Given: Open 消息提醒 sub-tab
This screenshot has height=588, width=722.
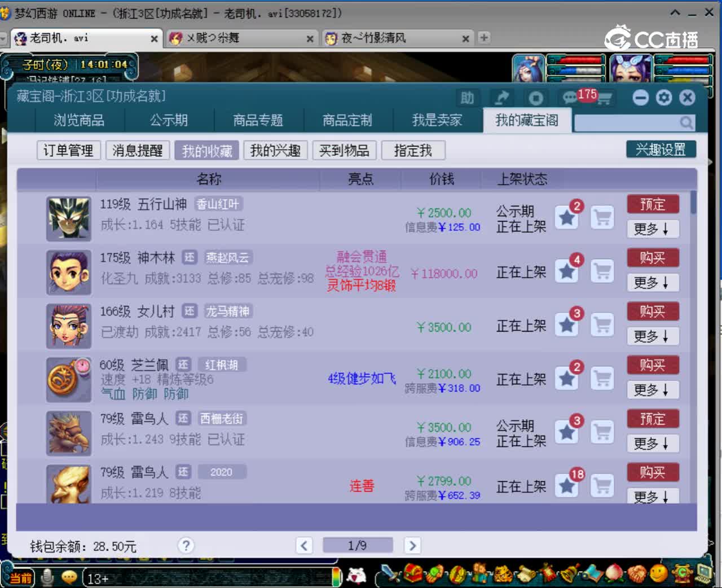Looking at the screenshot, I should click(x=137, y=151).
